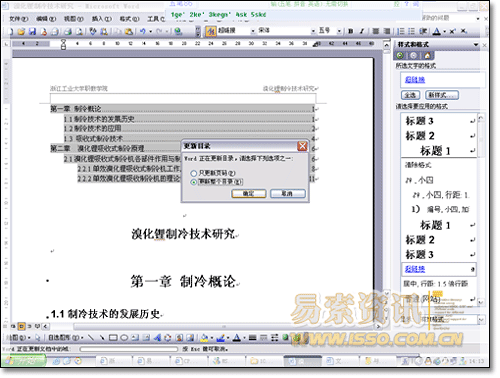Apply Heading 3 style at top of list
Image resolution: width=500 pixels, height=378 pixels.
[x=439, y=121]
